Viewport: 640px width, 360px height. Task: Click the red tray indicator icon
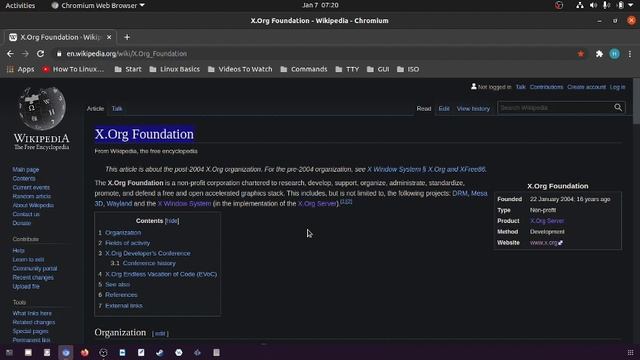coord(559,5)
